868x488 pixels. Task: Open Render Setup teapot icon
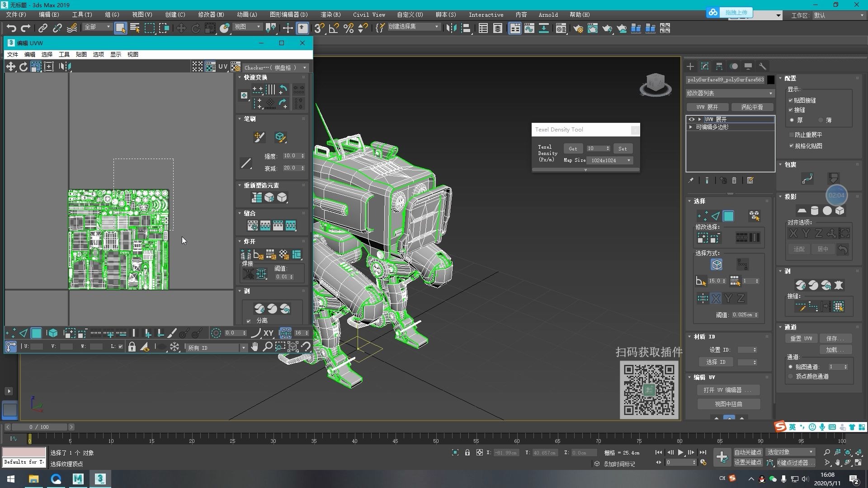pyautogui.click(x=578, y=28)
